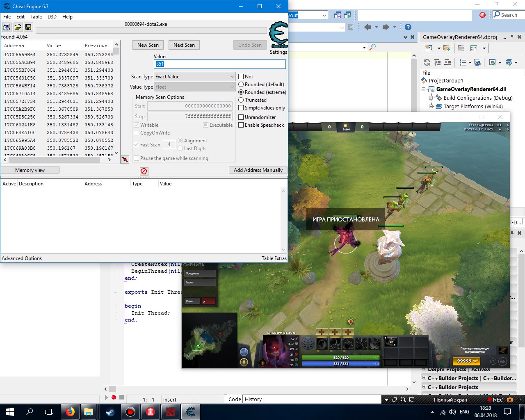
Task: Open Steam from the taskbar
Action: point(110,411)
